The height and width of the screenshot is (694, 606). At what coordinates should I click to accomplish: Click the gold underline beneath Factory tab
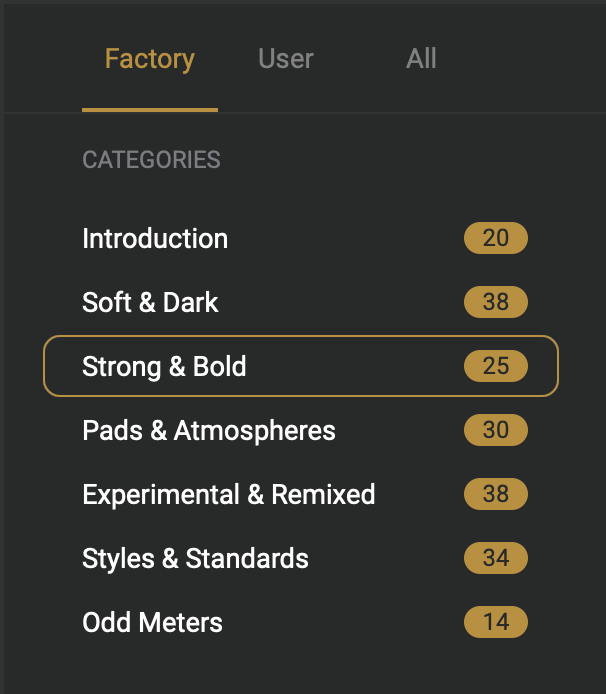coord(150,109)
